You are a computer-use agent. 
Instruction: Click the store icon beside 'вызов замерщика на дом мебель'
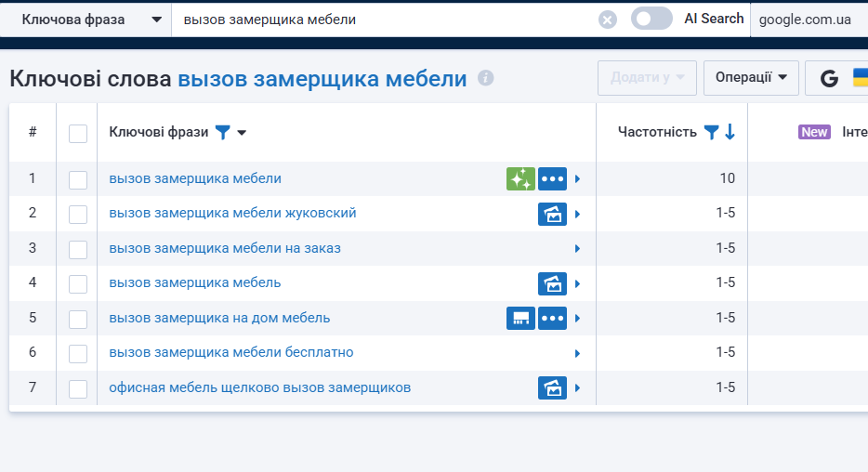tap(520, 319)
